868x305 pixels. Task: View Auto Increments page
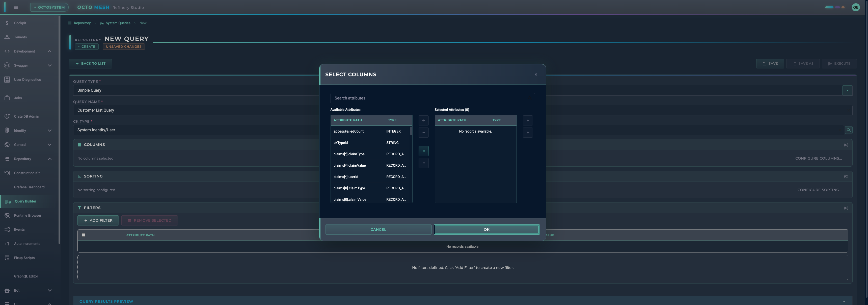coord(27,243)
